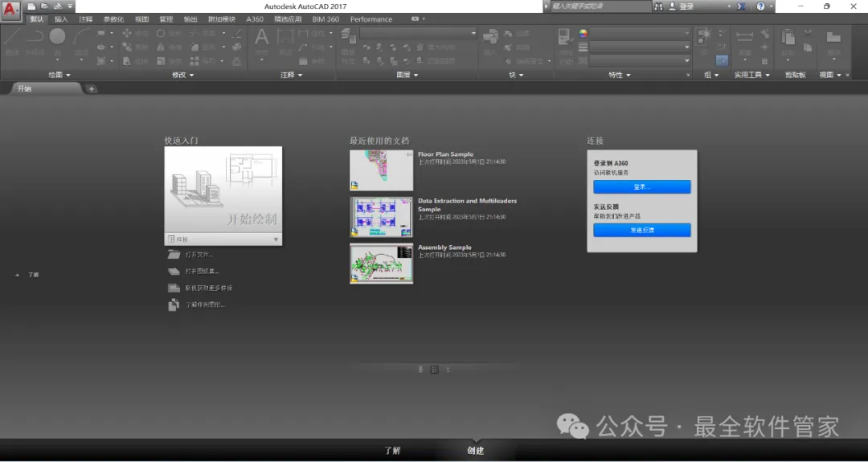Expand the 图层 panel flyout
868x462 pixels.
coord(407,75)
